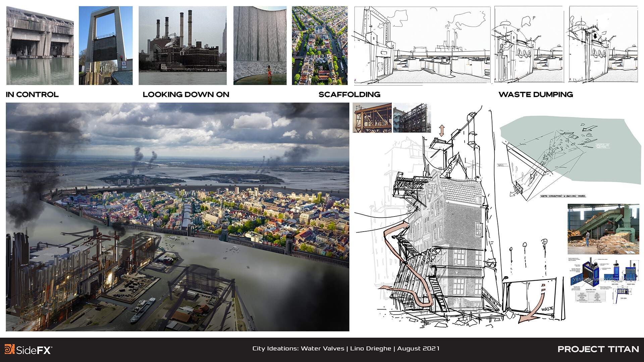644x362 pixels.
Task: Select the orange scaffolding frame photo
Action: click(x=372, y=118)
